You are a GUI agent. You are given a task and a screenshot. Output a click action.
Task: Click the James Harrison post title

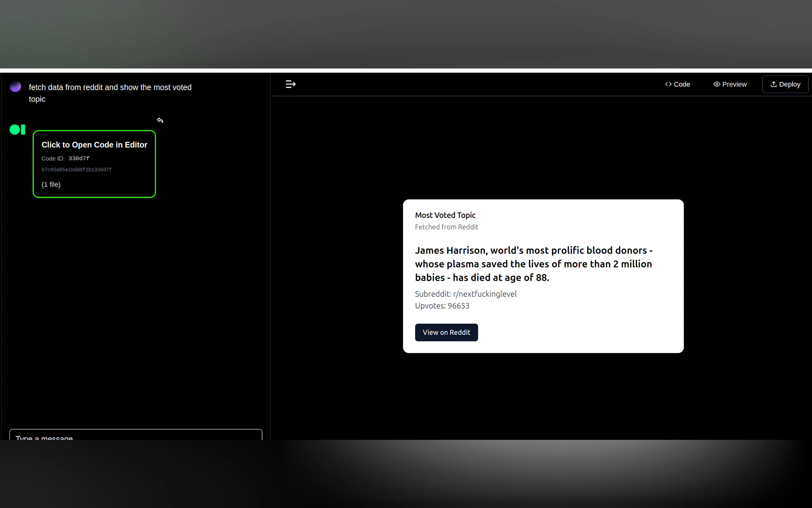click(533, 264)
